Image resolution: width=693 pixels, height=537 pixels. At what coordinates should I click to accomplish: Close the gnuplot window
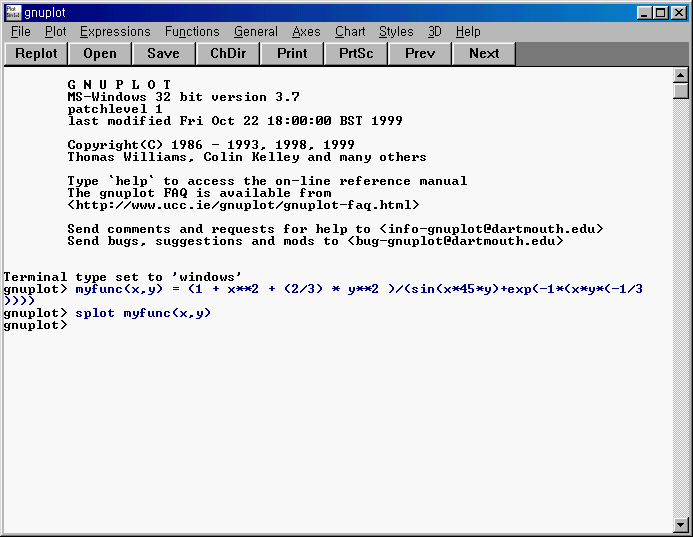pos(678,13)
